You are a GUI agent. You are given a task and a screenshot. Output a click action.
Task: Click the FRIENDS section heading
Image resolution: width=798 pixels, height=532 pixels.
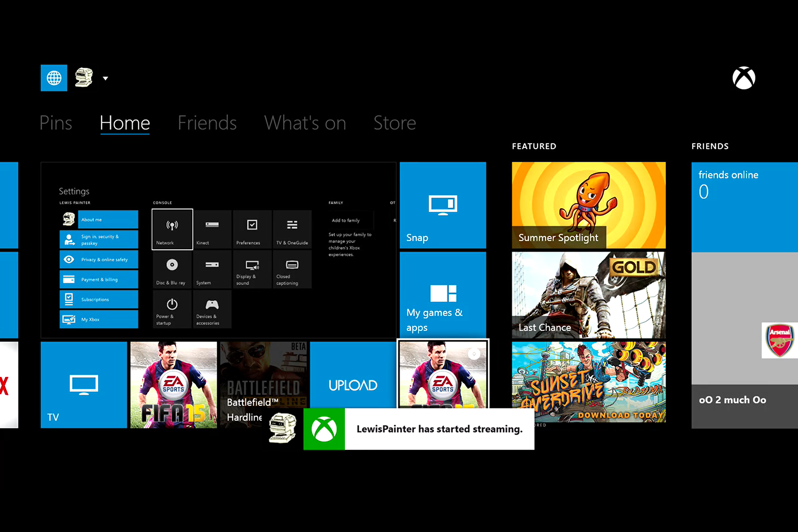point(710,146)
